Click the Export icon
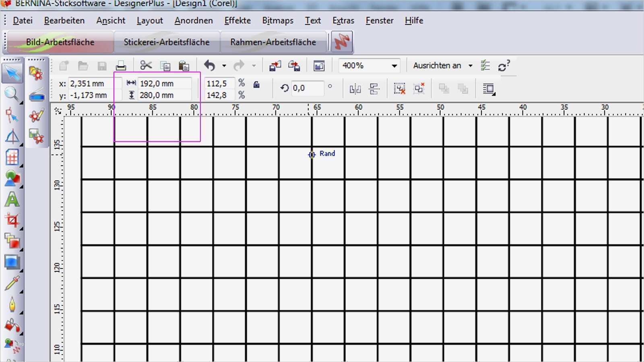 [294, 66]
